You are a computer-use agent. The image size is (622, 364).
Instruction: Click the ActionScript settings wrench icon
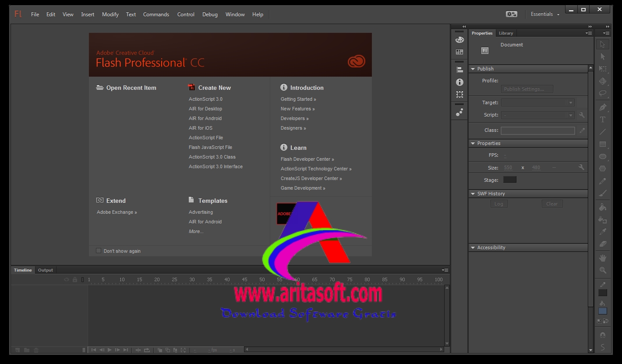[582, 115]
